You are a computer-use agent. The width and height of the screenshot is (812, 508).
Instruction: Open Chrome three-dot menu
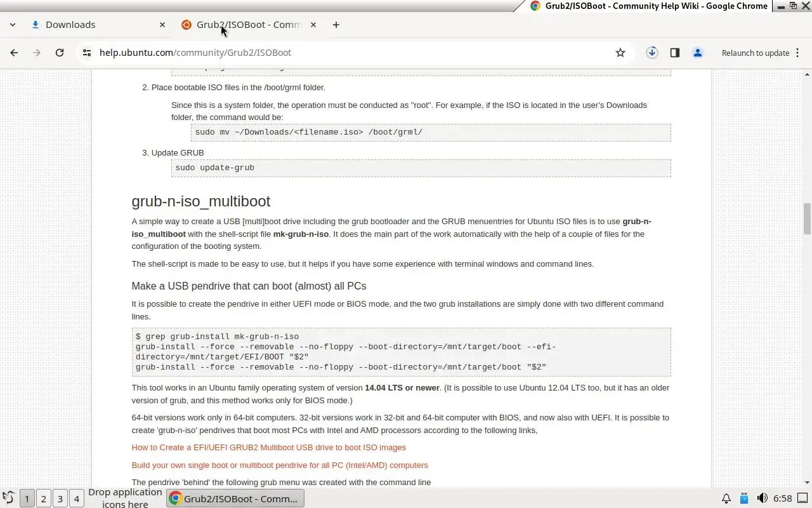797,53
